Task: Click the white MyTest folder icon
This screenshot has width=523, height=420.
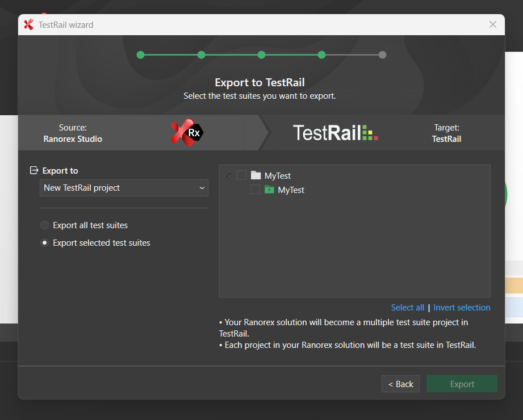Action: point(256,175)
